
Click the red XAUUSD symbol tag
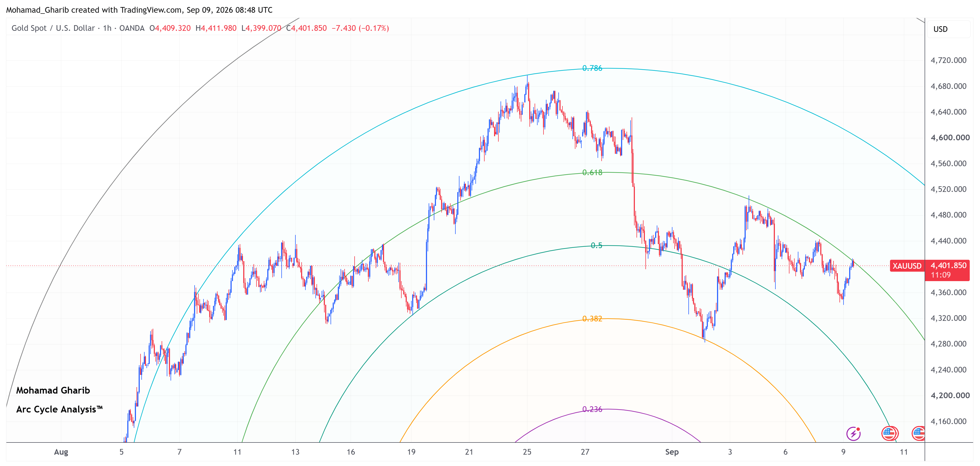click(x=907, y=266)
